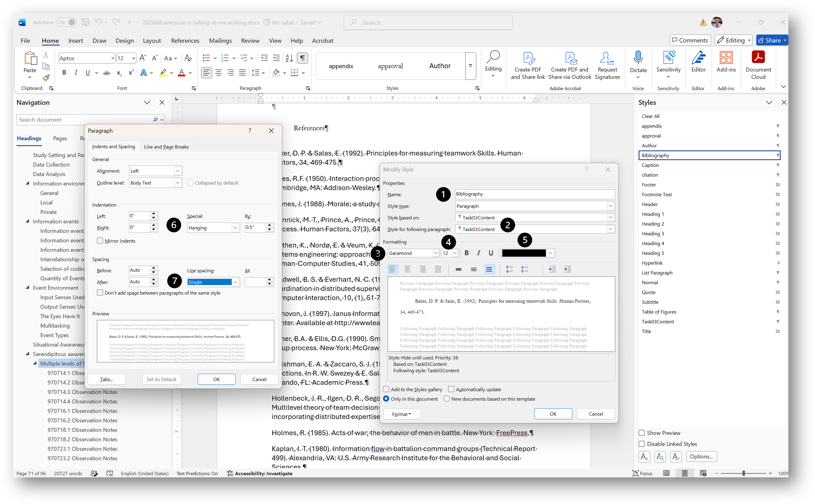Open Document Cloud

[758, 65]
